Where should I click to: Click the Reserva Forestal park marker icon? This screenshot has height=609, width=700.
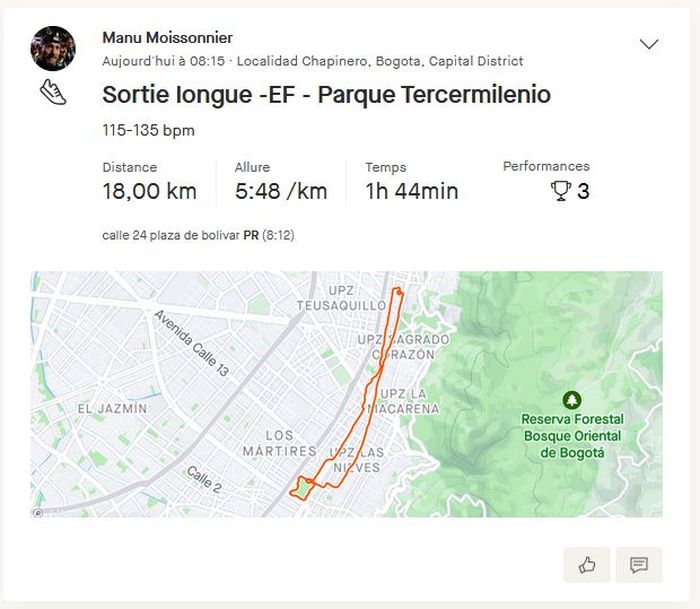pos(572,400)
